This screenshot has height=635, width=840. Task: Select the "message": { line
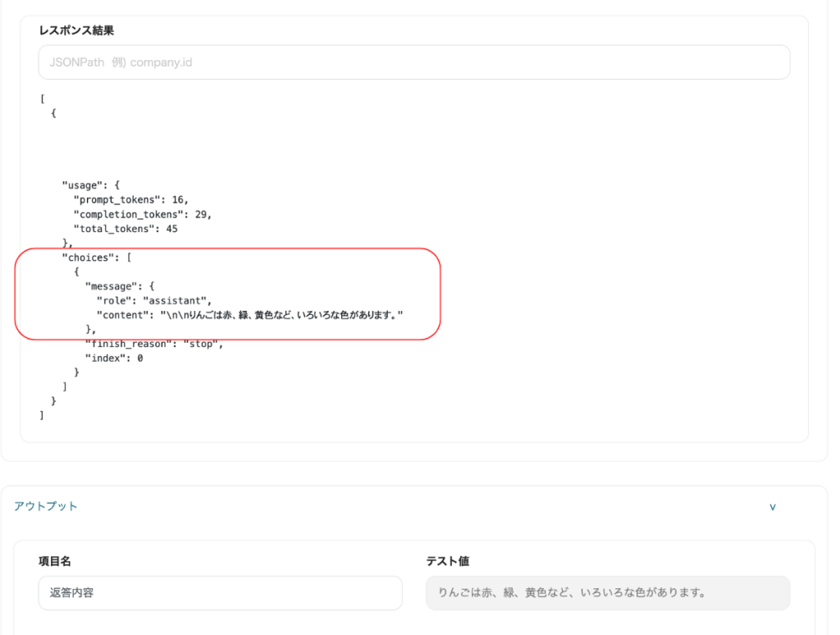120,286
